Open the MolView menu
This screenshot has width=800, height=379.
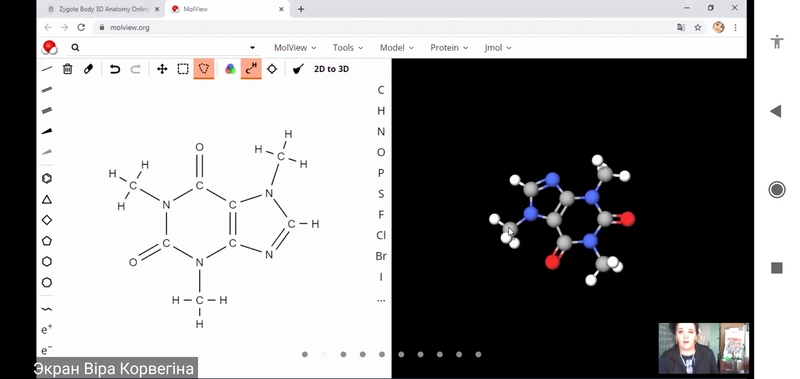295,47
